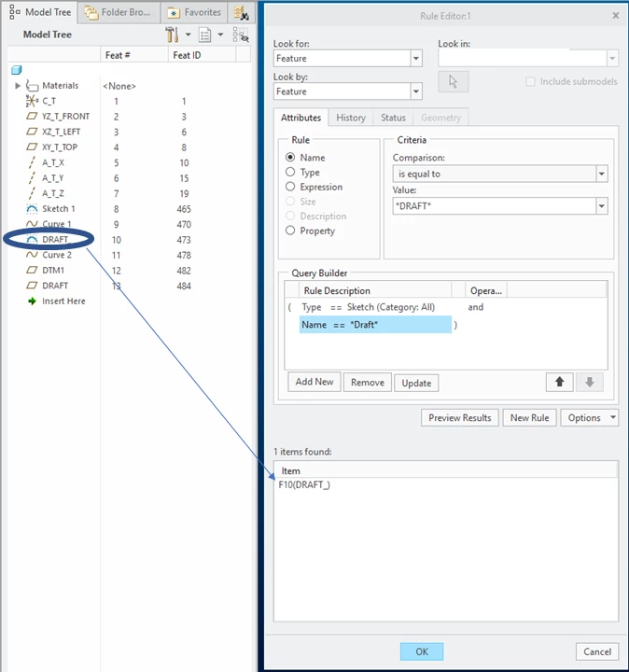Open the Model Tree settings hammer icon
This screenshot has height=672, width=629.
(172, 35)
